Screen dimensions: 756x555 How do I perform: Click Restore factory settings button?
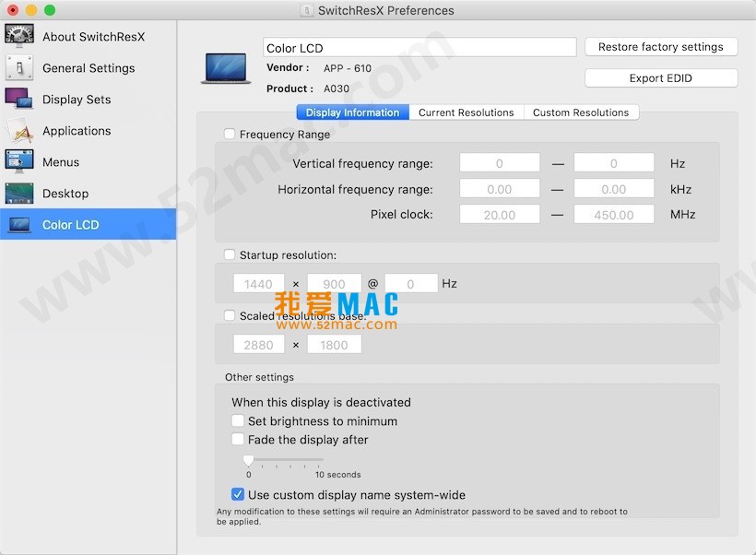[x=661, y=47]
